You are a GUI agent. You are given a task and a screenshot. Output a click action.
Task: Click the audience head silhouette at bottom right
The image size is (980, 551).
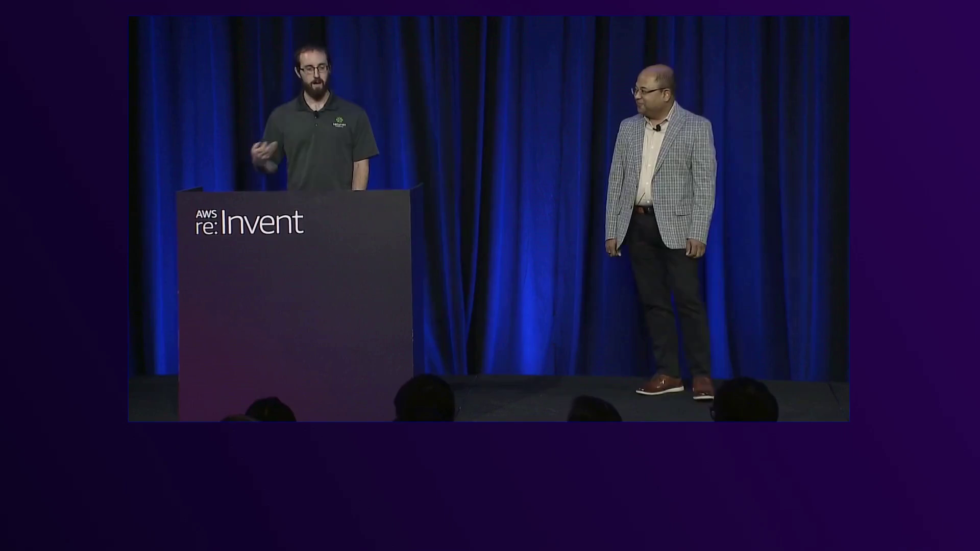[x=745, y=400]
